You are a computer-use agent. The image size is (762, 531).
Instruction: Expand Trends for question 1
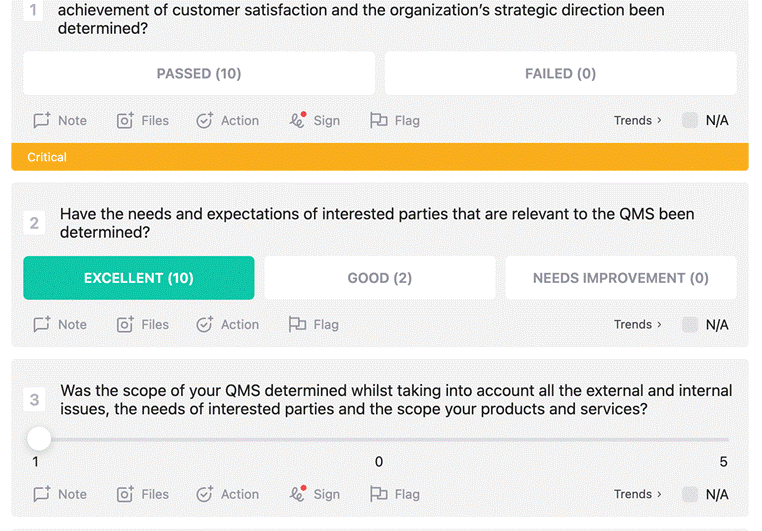pos(638,120)
